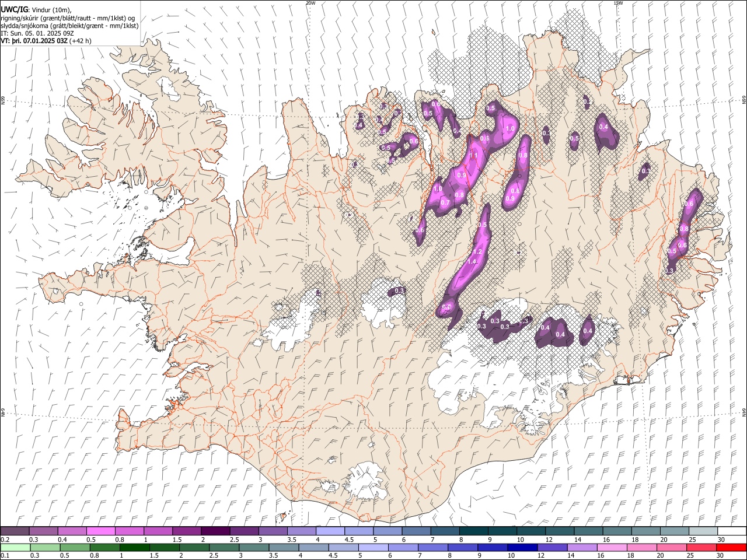The width and height of the screenshot is (747, 560).
Task: Pick white upper legend swatch after 30
Action: 732,531
